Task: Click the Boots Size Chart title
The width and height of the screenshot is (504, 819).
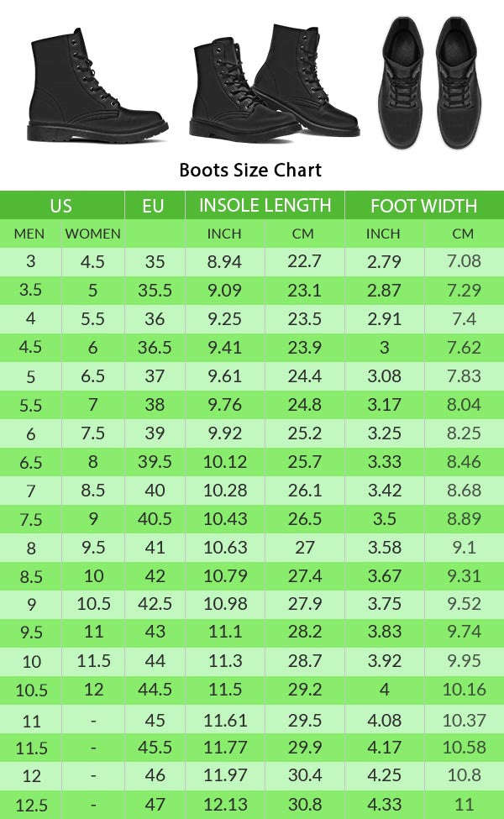Action: tap(250, 170)
